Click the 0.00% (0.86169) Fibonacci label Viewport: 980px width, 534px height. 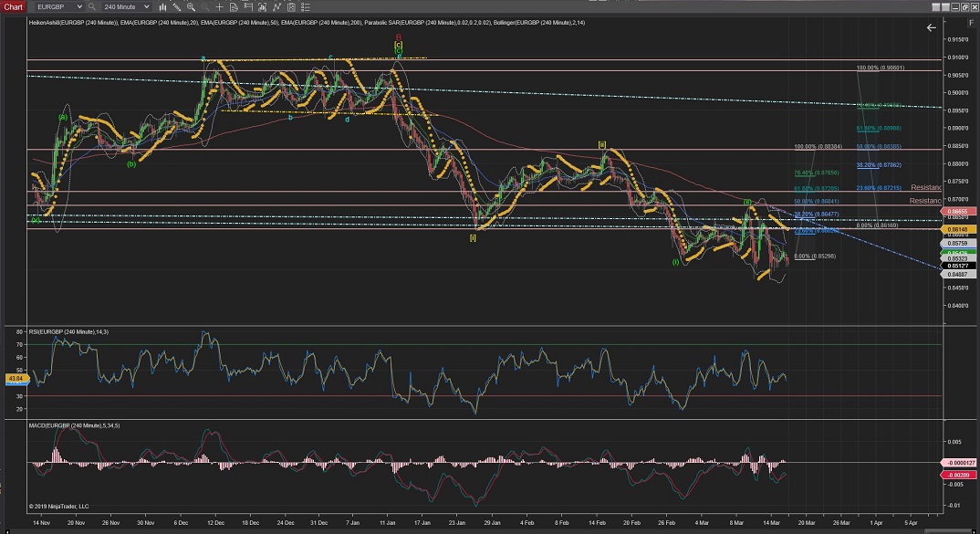pyautogui.click(x=878, y=225)
